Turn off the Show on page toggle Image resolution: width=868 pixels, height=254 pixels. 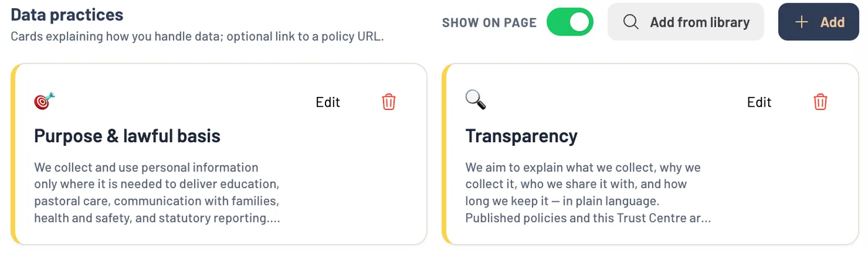coord(570,22)
